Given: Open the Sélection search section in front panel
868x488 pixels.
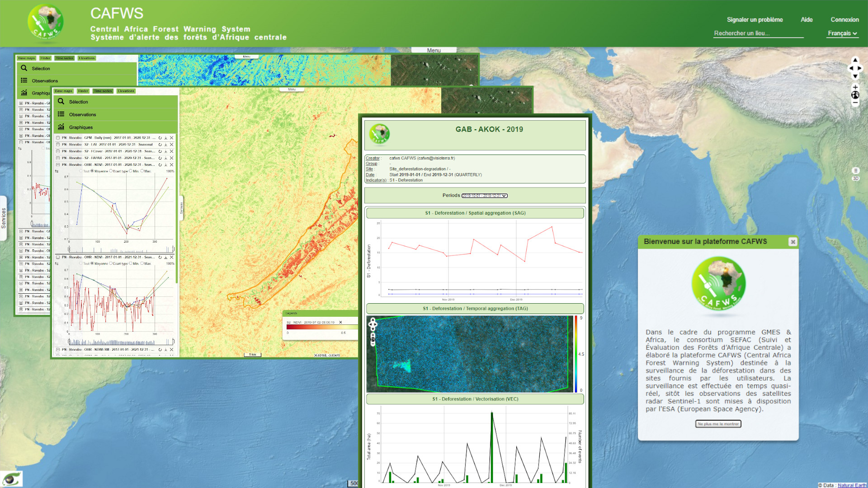Looking at the screenshot, I should (x=116, y=102).
